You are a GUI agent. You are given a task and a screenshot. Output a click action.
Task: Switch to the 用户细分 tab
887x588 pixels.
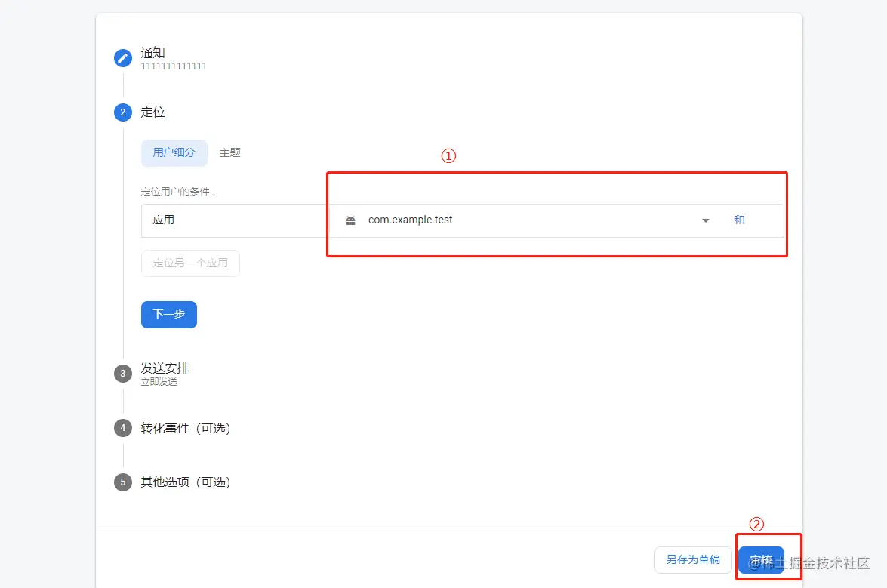174,152
